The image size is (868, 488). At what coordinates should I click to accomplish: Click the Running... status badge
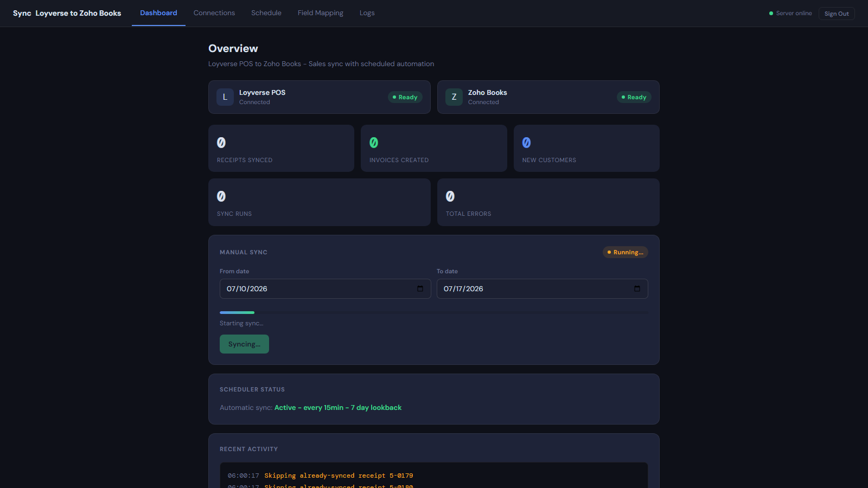(x=626, y=252)
